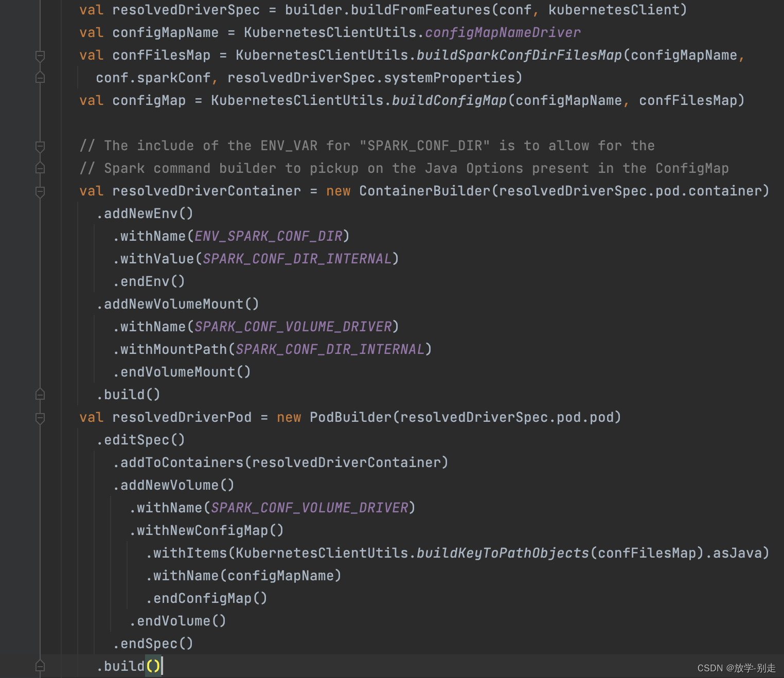
Task: Collapse fold marker beside val confFilesMap line
Action: tap(40, 56)
